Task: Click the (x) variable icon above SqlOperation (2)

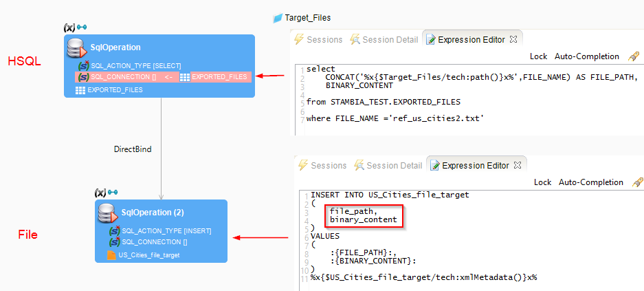Action: click(100, 193)
